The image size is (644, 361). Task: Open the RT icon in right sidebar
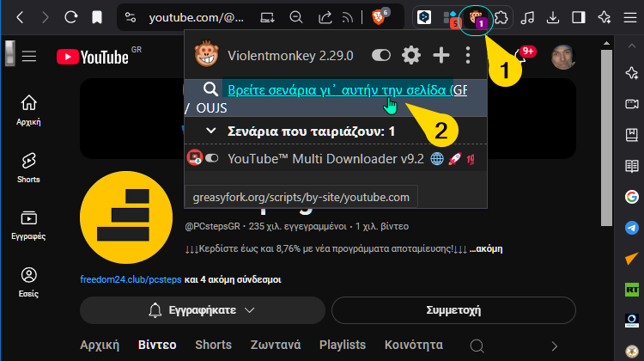click(632, 290)
